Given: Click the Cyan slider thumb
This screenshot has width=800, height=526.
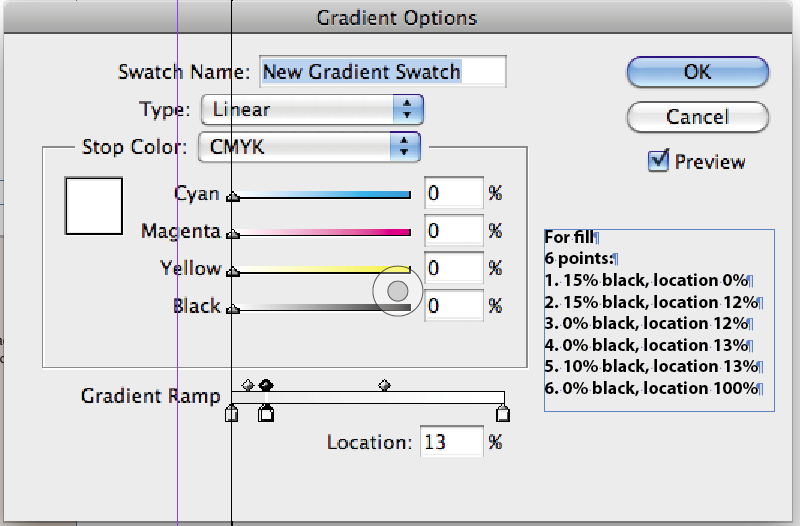Looking at the screenshot, I should [x=233, y=196].
